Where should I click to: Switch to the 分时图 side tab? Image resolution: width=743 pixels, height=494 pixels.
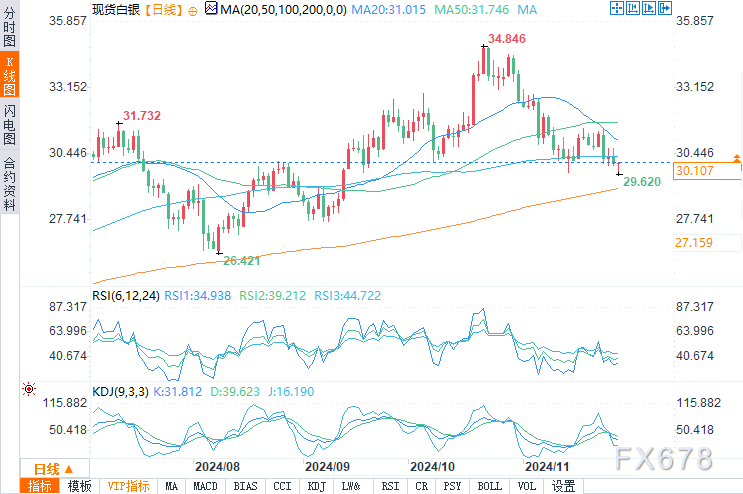(x=9, y=26)
